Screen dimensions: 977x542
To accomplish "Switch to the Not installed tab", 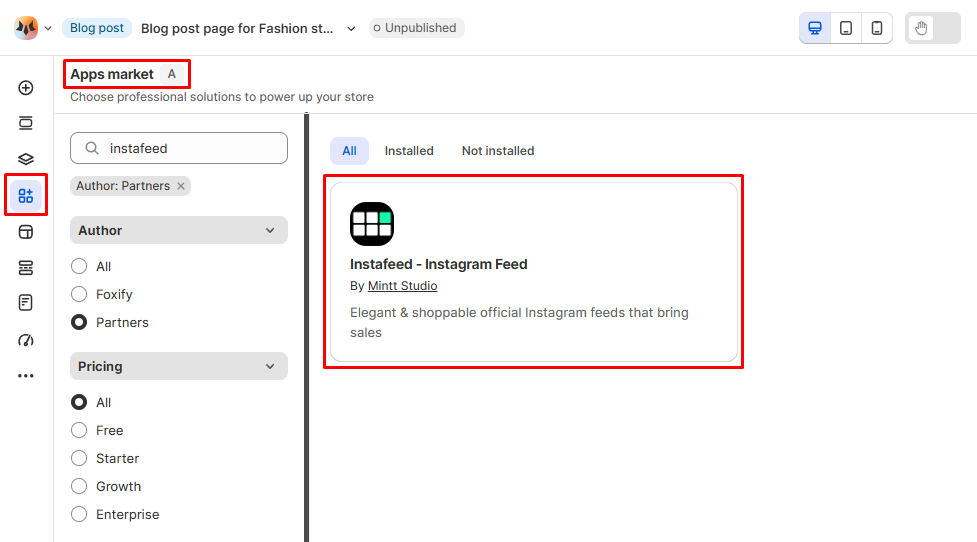I will tap(498, 151).
